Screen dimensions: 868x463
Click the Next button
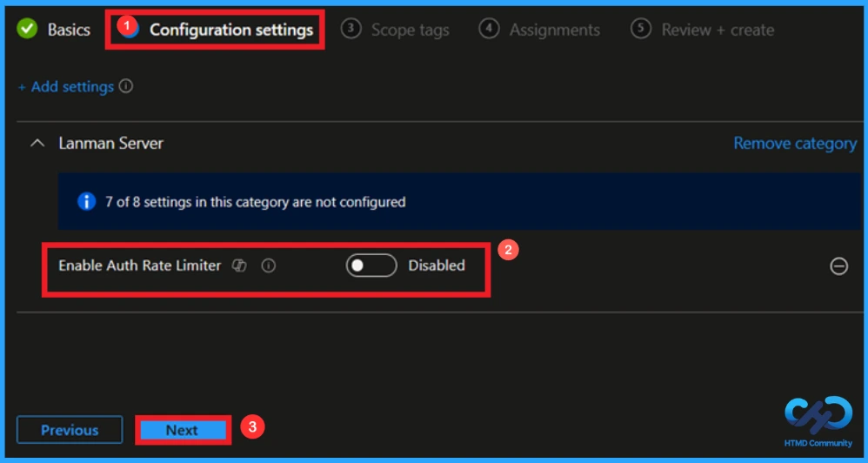pyautogui.click(x=183, y=430)
